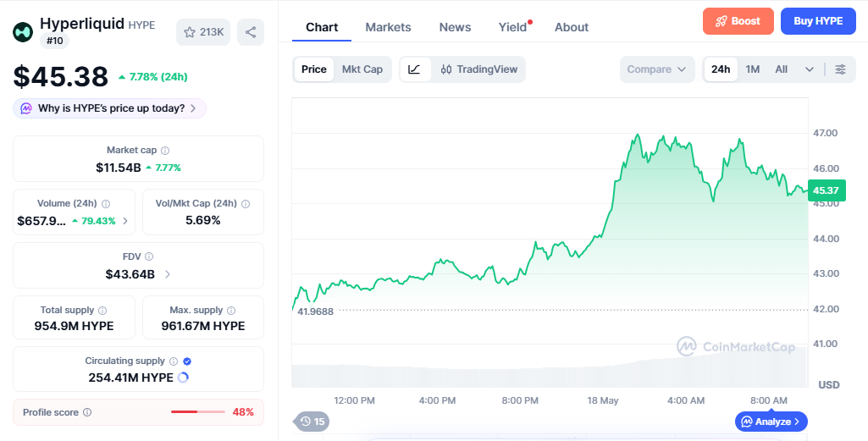Switch to TradingView chart mode
868x441 pixels.
(478, 69)
